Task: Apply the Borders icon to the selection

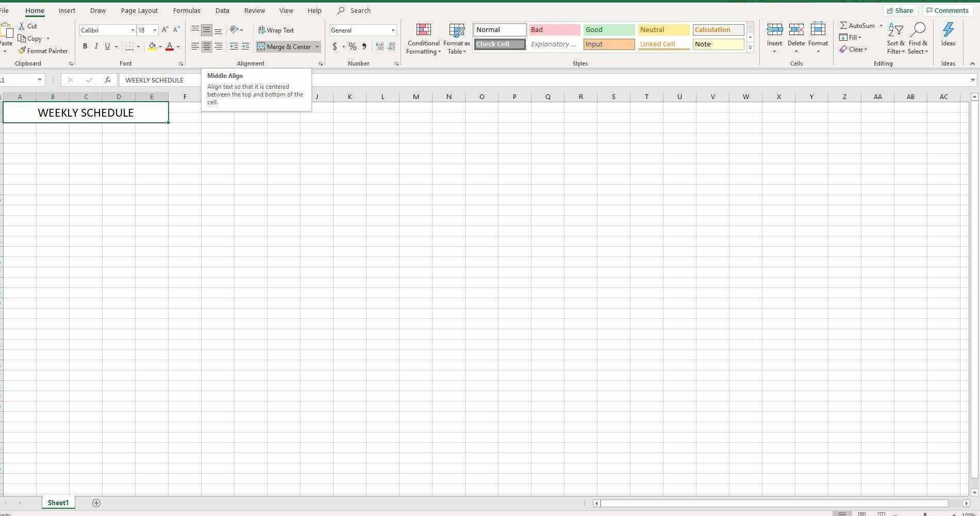Action: pos(129,46)
